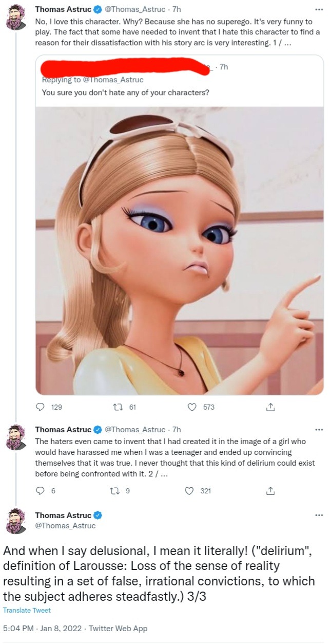
Task: Reply to the tweet showing 129 replies
Action: pyautogui.click(x=41, y=407)
